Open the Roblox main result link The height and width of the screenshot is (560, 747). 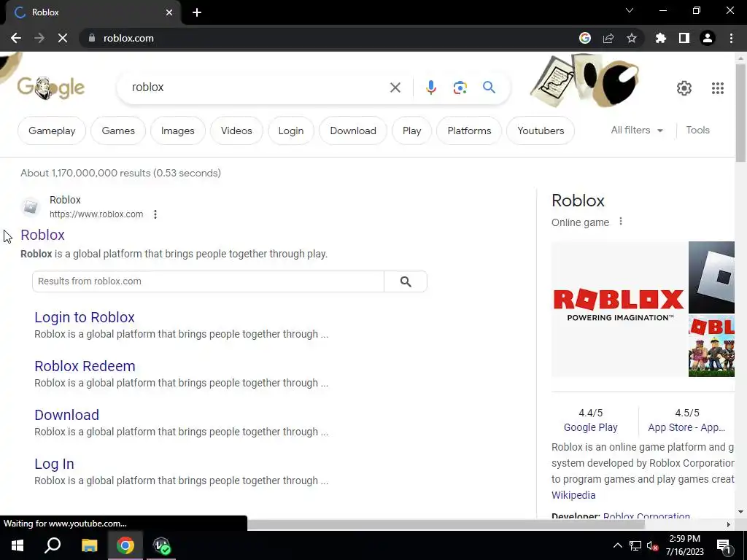tap(42, 235)
